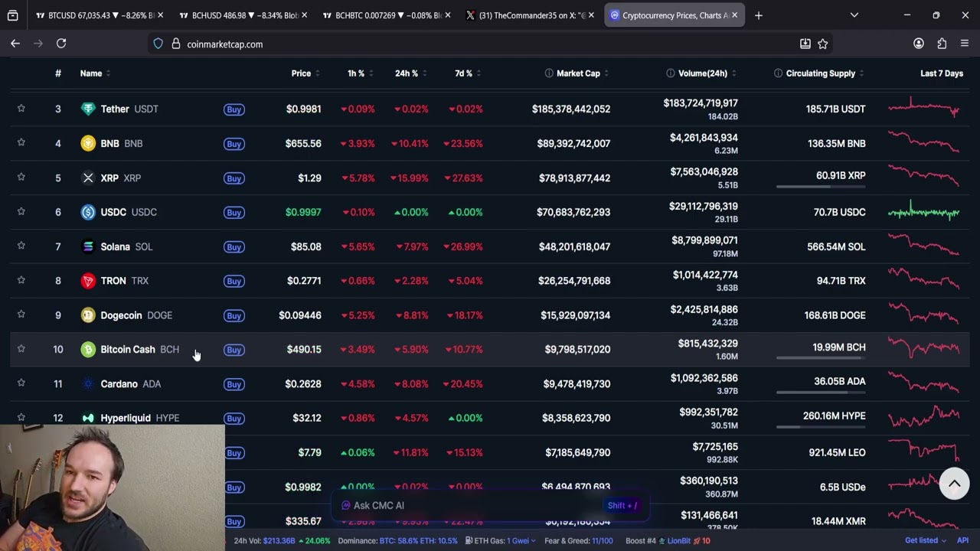Star Tether in the watchlist
The image size is (980, 551).
21,109
